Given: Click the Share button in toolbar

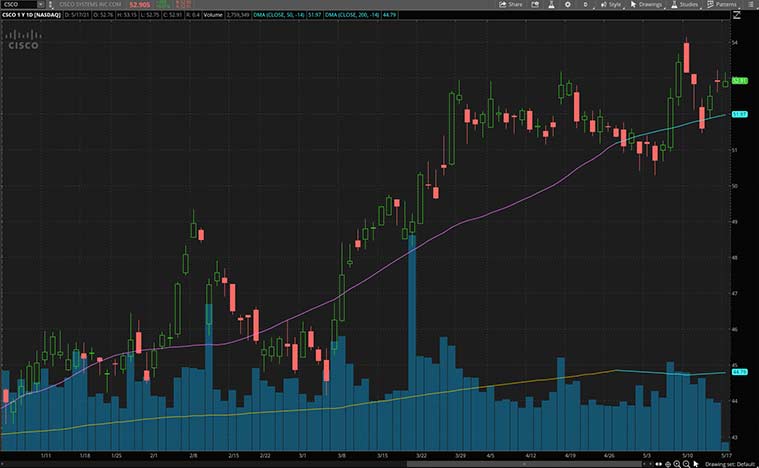Looking at the screenshot, I should (511, 5).
